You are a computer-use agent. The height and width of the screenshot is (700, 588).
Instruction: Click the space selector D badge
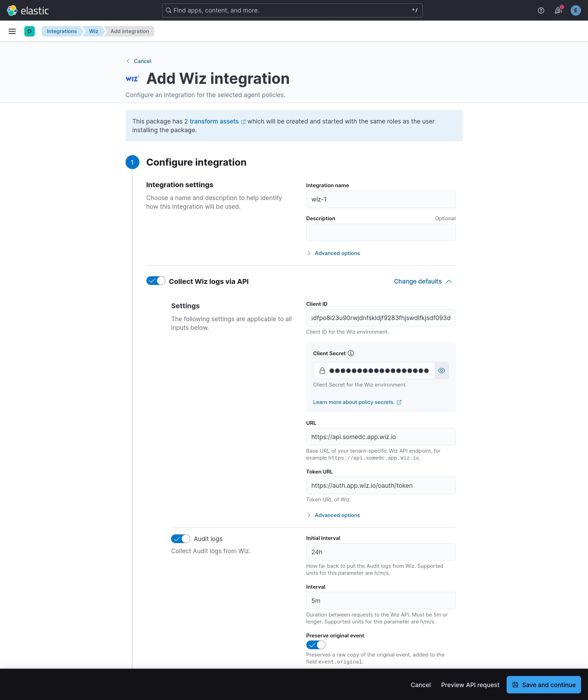pos(30,31)
